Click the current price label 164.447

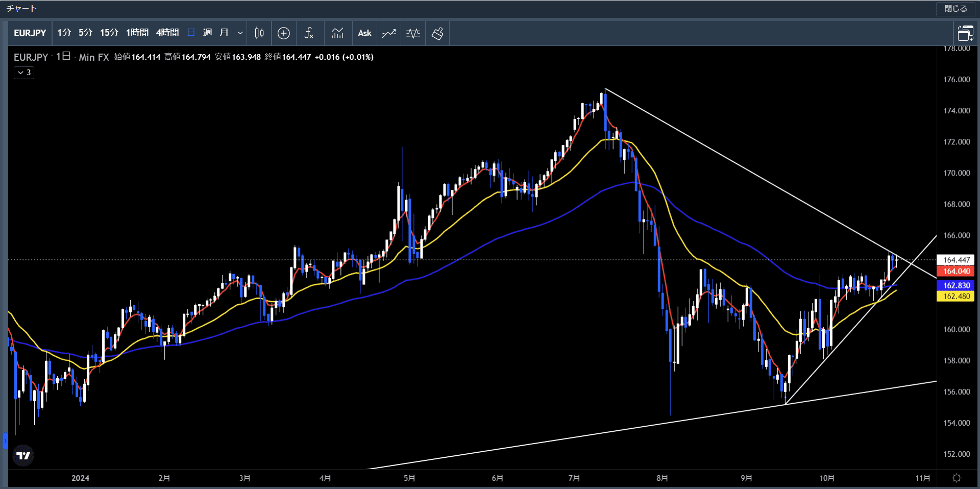coord(956,260)
